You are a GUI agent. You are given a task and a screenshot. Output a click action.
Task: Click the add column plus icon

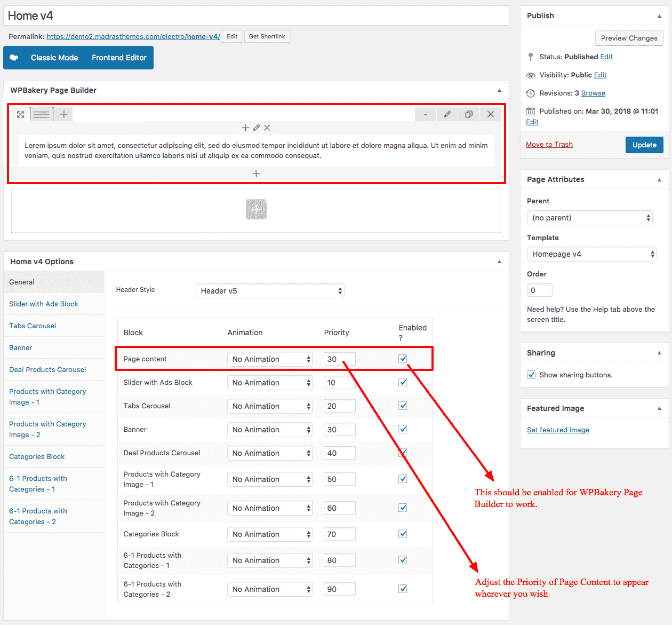tap(63, 114)
